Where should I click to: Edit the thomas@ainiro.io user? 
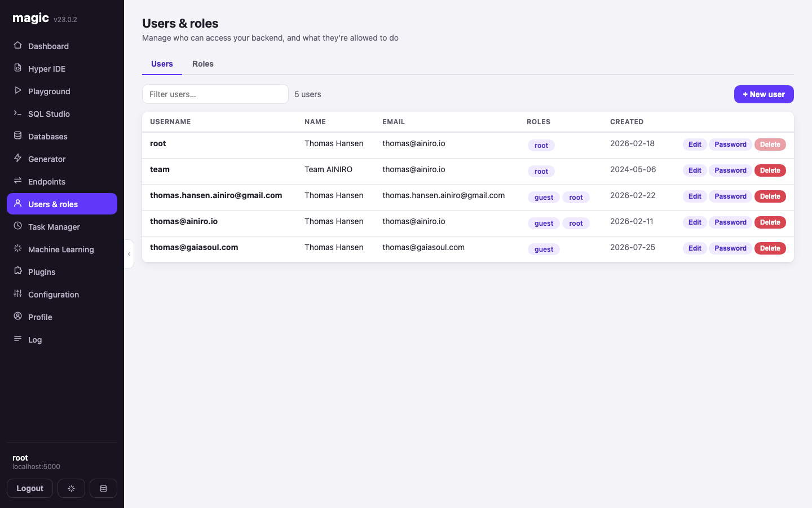pyautogui.click(x=695, y=222)
